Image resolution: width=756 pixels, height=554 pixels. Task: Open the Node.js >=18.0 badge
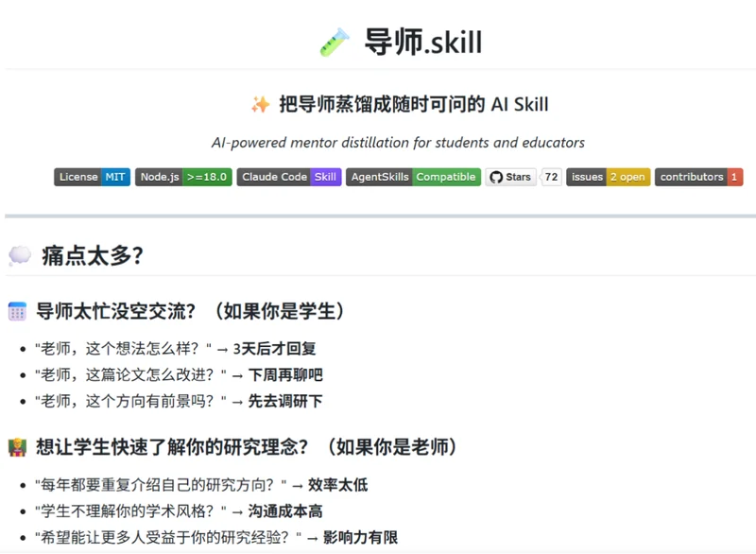click(x=183, y=177)
